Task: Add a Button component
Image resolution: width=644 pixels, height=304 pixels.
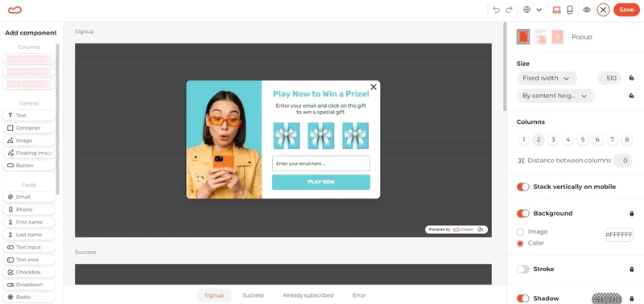Action: pos(29,166)
